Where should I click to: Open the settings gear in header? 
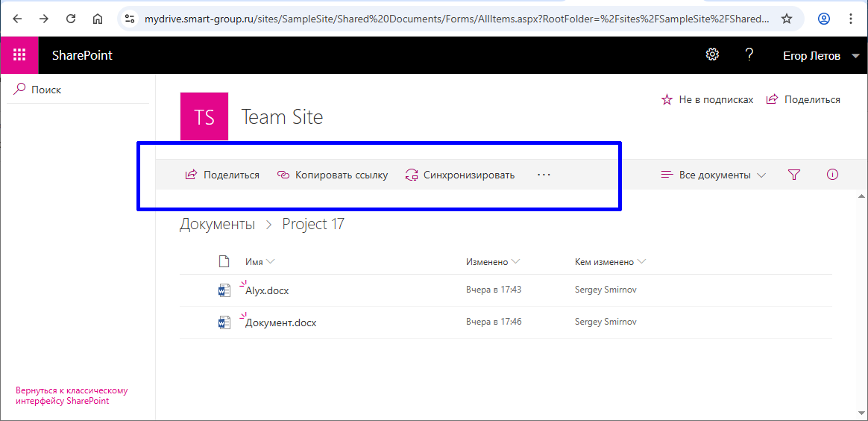coord(712,54)
